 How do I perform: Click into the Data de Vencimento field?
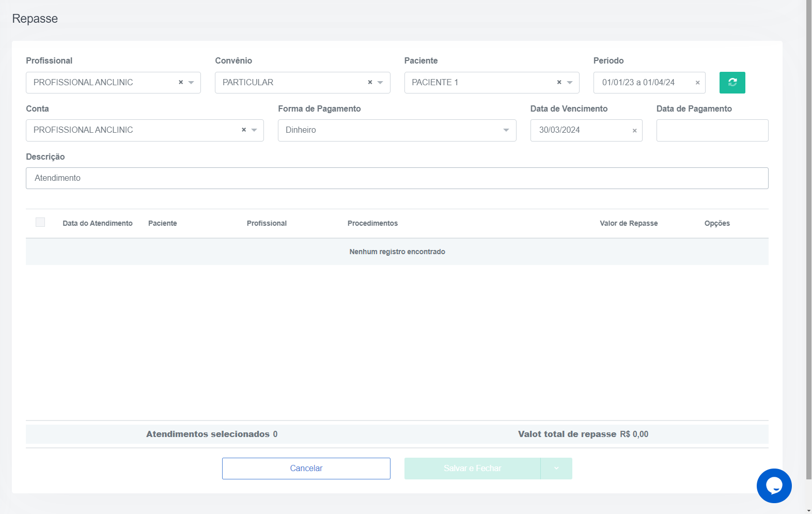[x=586, y=130]
